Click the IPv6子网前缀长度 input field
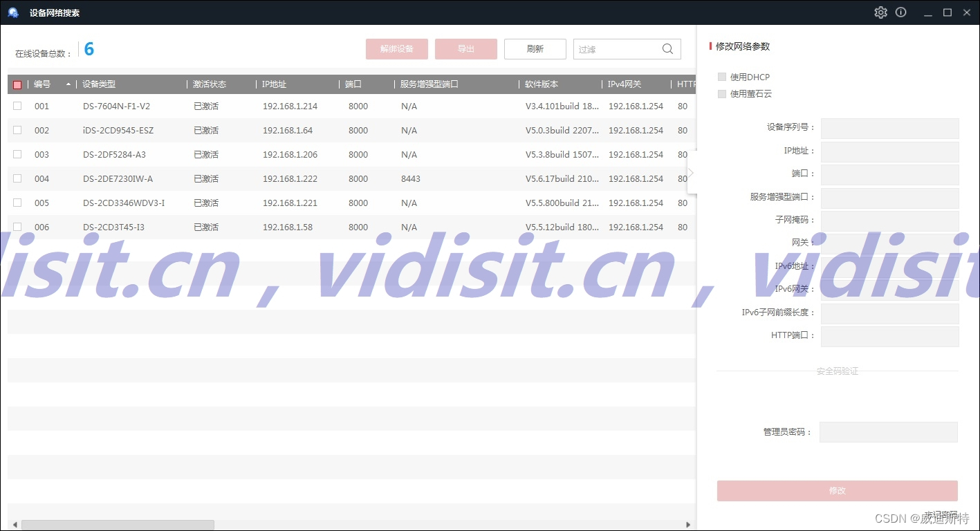Viewport: 980px width, 531px height. coord(890,313)
